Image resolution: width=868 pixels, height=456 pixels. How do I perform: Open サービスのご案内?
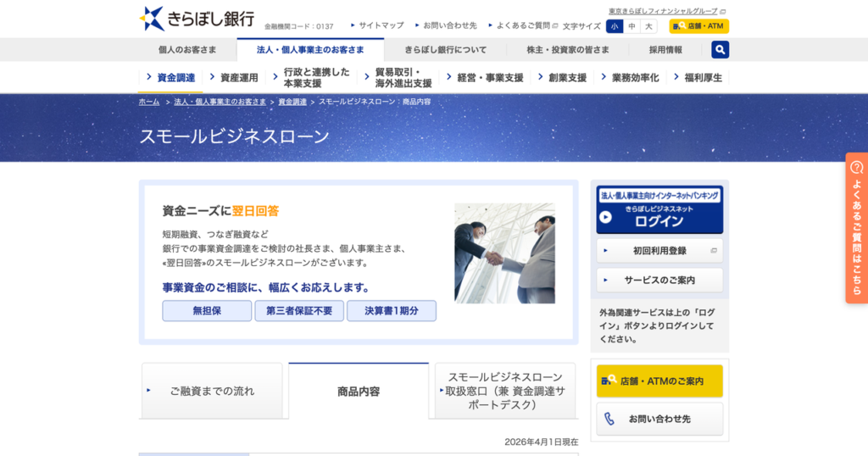point(659,280)
